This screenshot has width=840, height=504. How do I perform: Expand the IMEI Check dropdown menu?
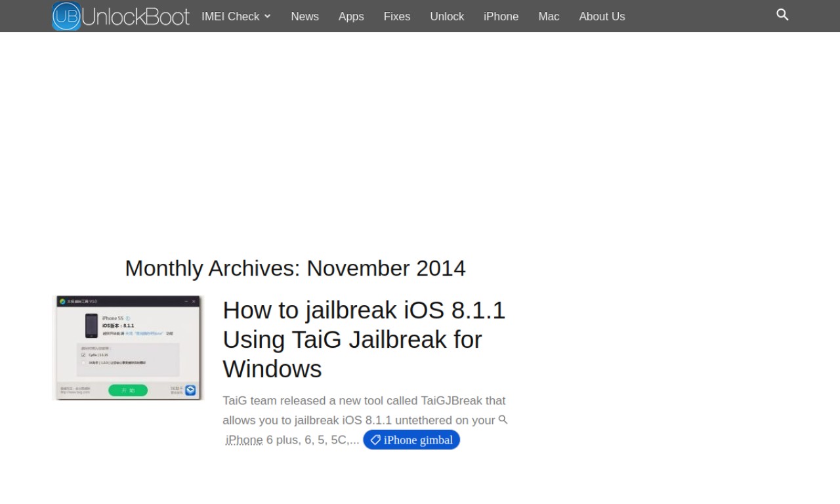[x=236, y=16]
